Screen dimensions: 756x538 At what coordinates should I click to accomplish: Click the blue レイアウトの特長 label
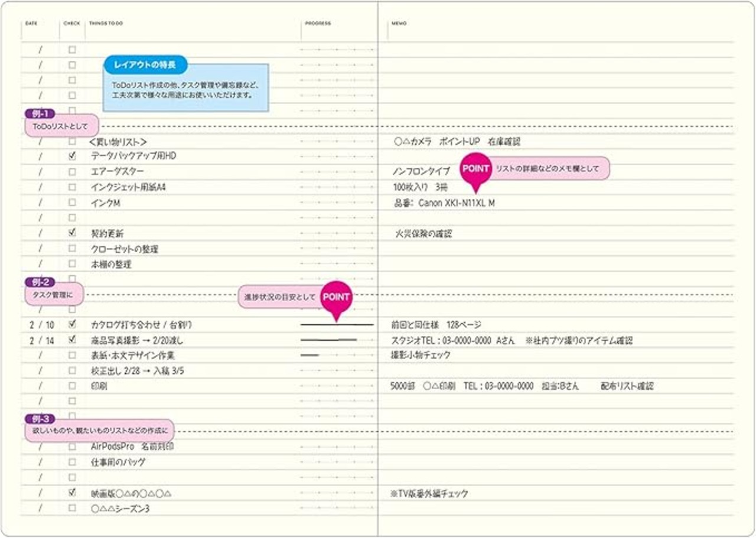(x=145, y=64)
